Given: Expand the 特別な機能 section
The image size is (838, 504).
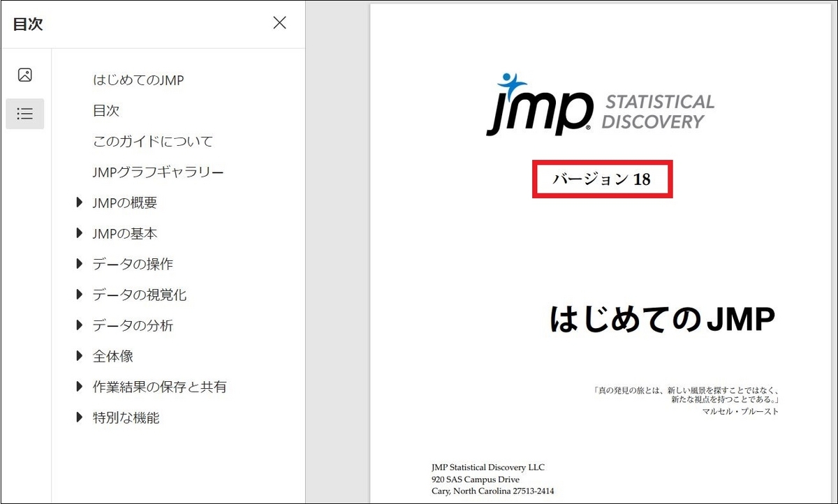Looking at the screenshot, I should (x=79, y=417).
